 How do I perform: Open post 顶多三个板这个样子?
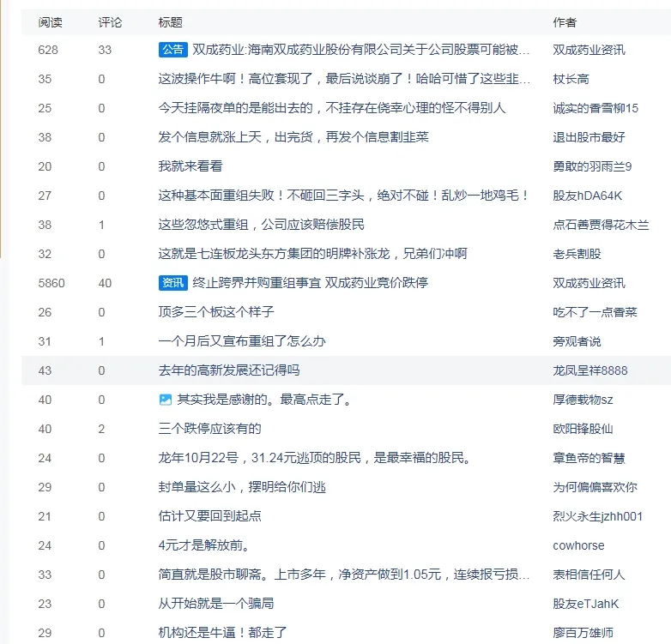[216, 312]
